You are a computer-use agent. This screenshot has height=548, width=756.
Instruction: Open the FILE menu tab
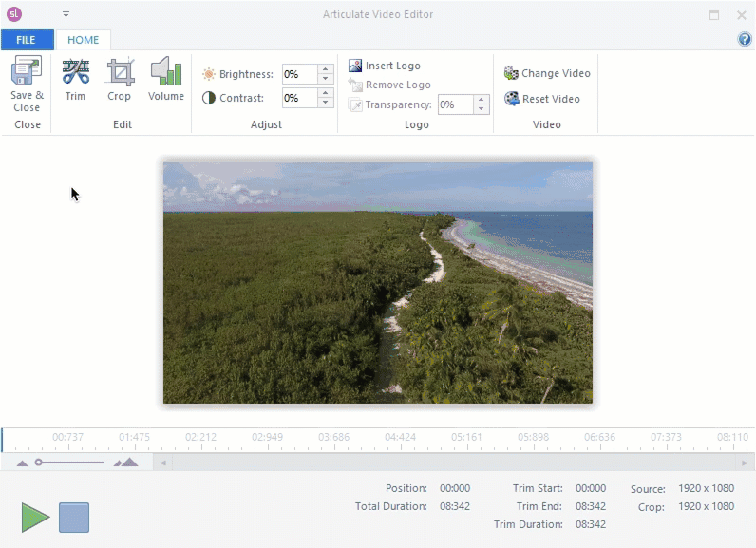(x=27, y=40)
